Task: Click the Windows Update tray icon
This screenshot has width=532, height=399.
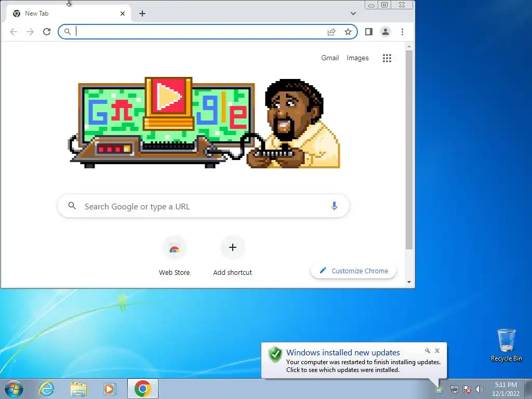Action: (x=440, y=390)
